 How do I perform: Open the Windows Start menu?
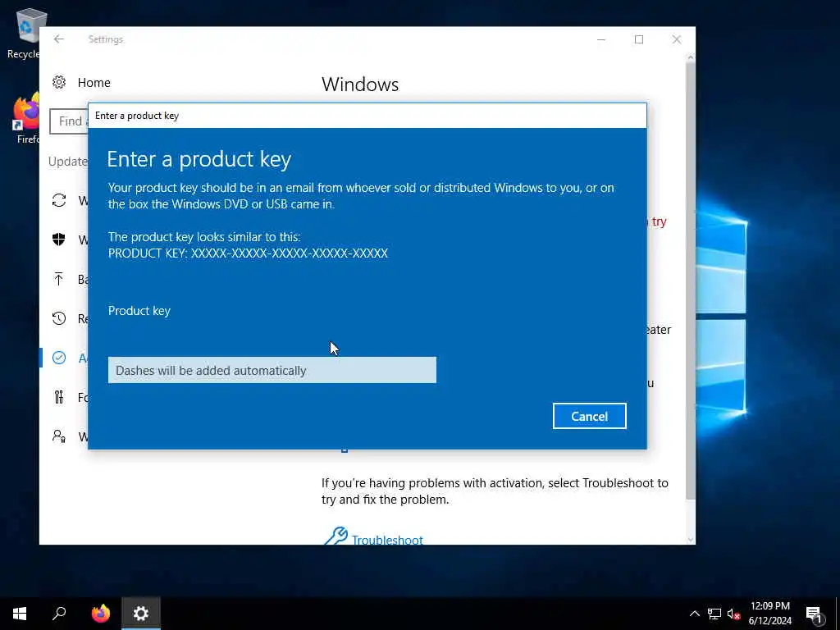tap(20, 614)
